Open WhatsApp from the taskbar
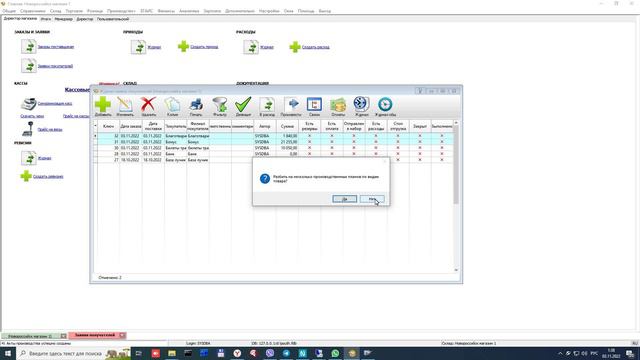The height and width of the screenshot is (360, 640). point(335,353)
